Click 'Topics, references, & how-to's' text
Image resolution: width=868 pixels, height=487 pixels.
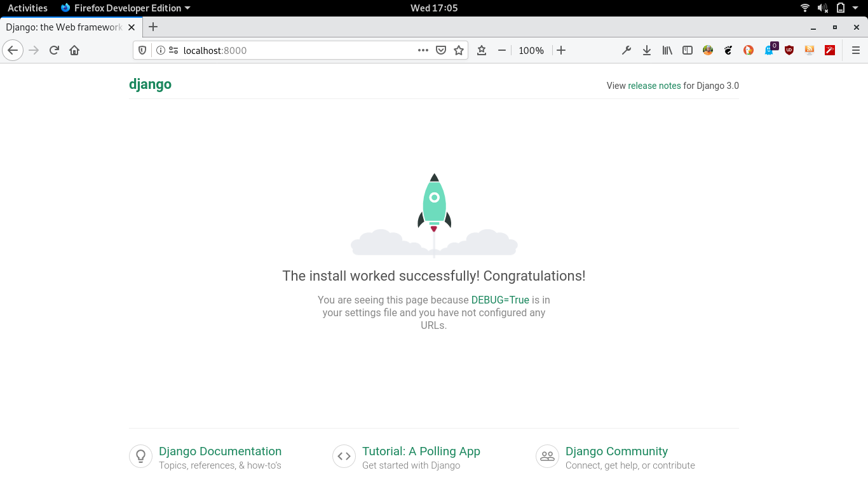click(220, 465)
